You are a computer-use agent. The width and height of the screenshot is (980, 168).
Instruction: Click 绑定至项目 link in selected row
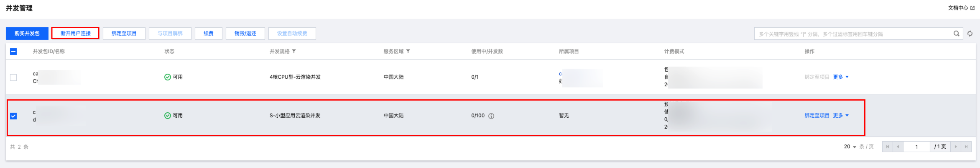817,116
